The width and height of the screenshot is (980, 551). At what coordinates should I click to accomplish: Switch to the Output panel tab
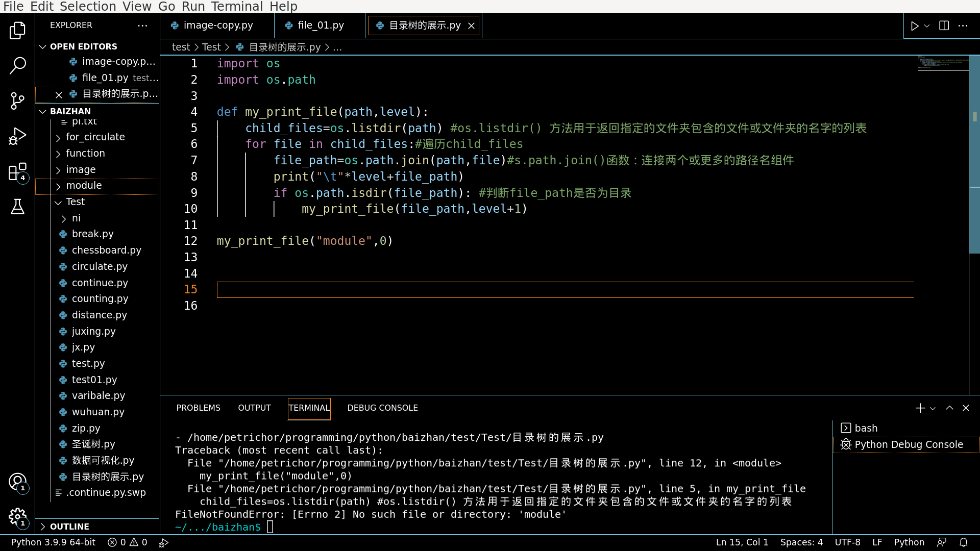click(254, 408)
